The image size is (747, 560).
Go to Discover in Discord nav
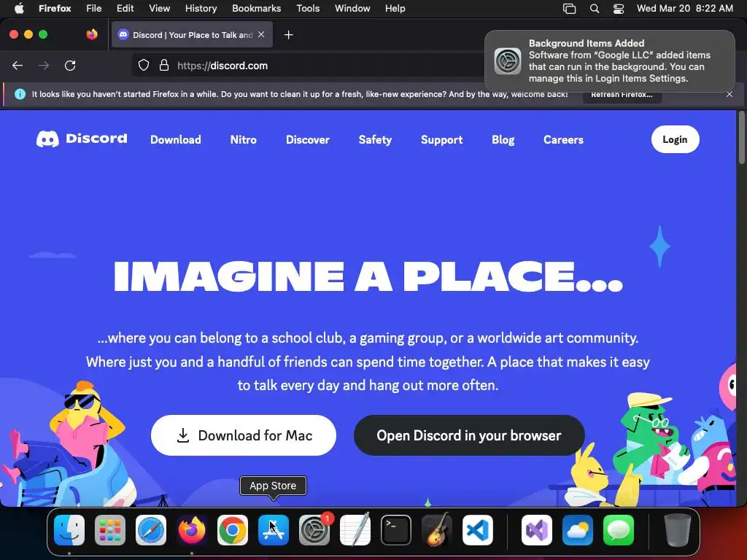(x=308, y=139)
